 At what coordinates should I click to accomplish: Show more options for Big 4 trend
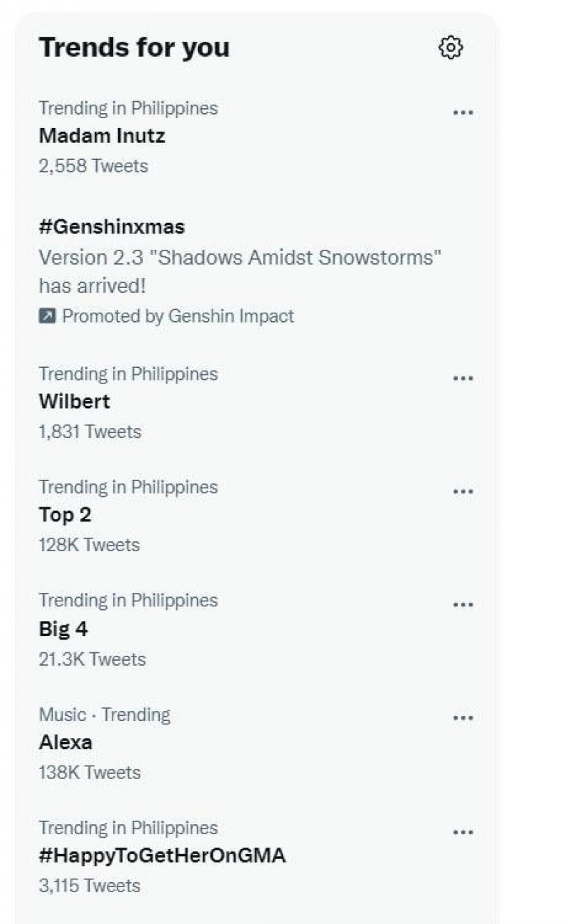pos(463,605)
